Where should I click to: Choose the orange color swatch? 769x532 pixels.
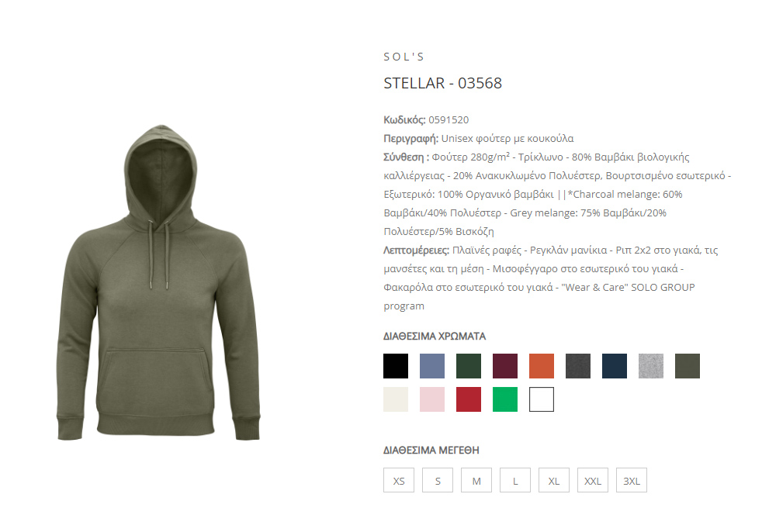pyautogui.click(x=542, y=366)
